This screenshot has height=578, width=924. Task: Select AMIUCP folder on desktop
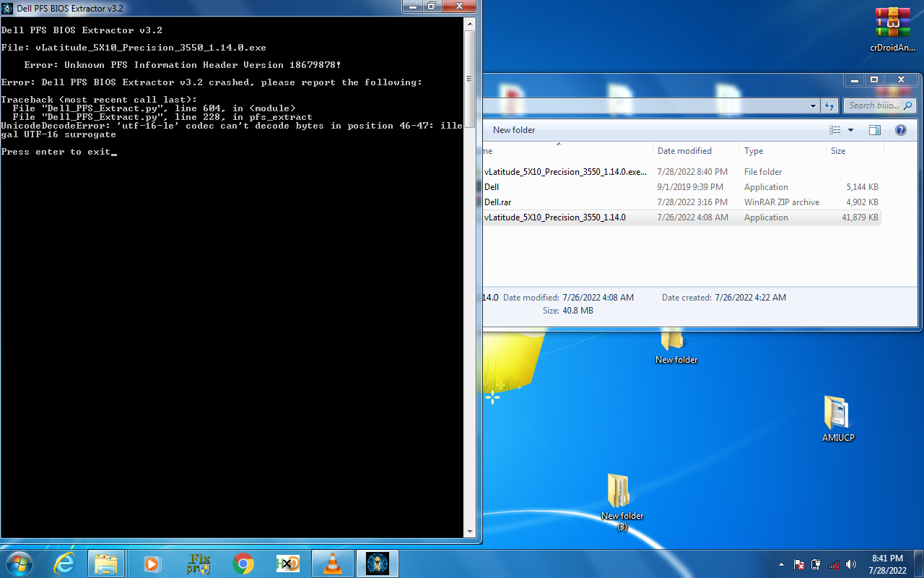pos(838,419)
